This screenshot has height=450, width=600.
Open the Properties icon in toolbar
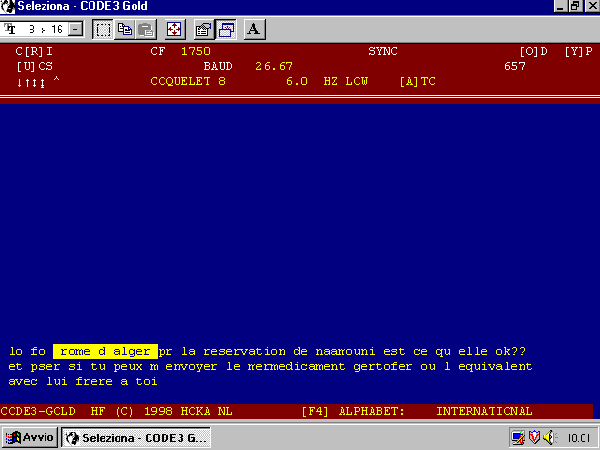coord(203,29)
